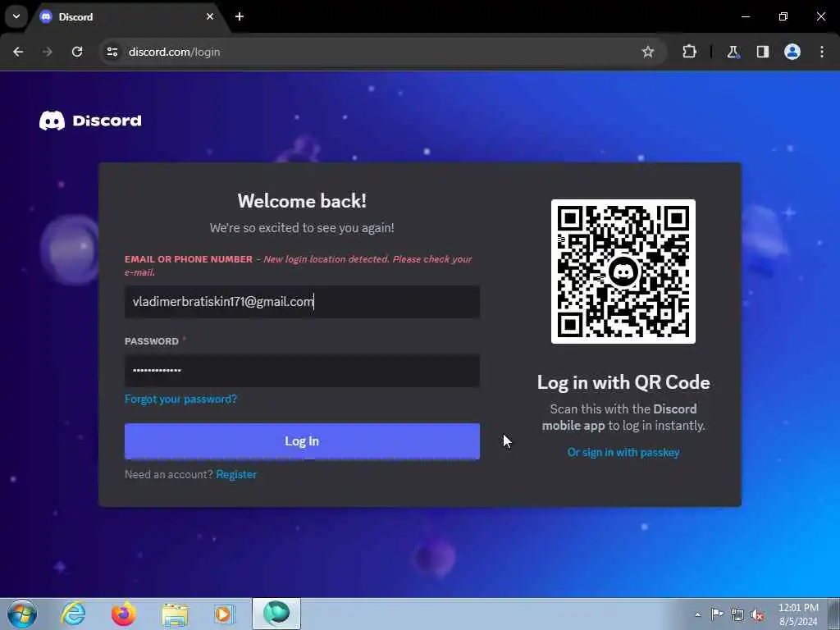Viewport: 840px width, 630px height.
Task: Click Or sign in with passkey
Action: [x=623, y=452]
